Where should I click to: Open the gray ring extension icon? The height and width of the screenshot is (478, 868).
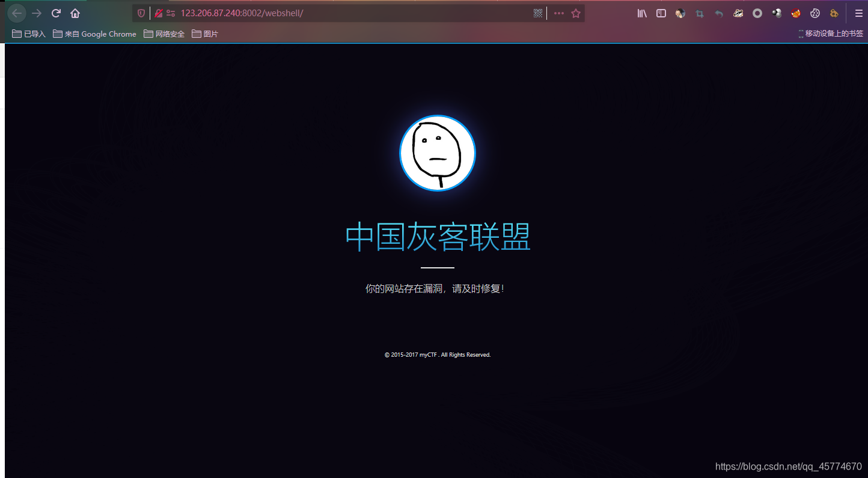click(x=757, y=13)
